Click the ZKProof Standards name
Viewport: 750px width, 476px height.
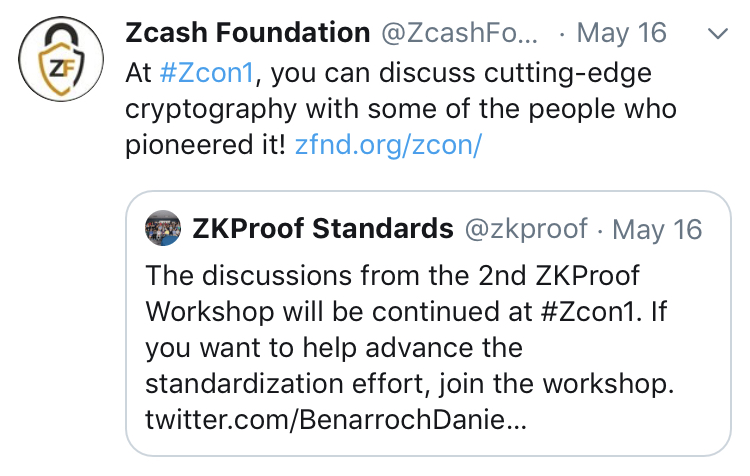pos(323,228)
